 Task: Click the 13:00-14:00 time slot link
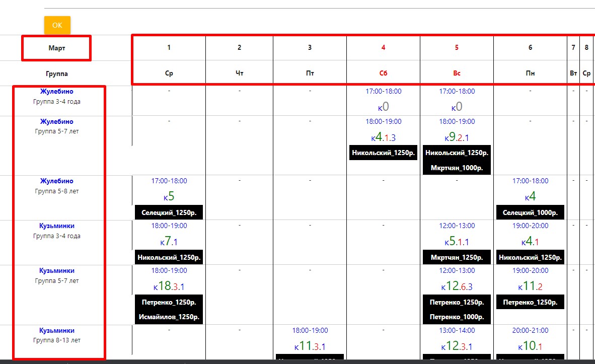point(457,330)
